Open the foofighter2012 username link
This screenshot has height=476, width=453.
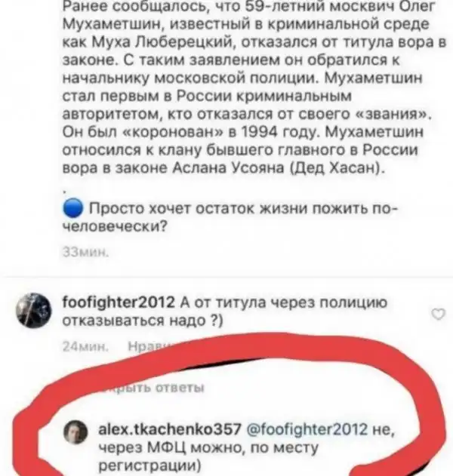(x=119, y=302)
